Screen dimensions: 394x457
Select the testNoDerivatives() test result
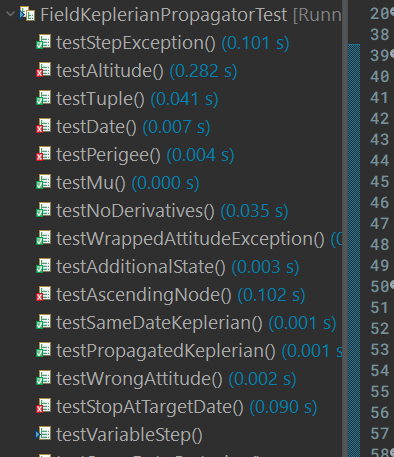click(x=172, y=211)
